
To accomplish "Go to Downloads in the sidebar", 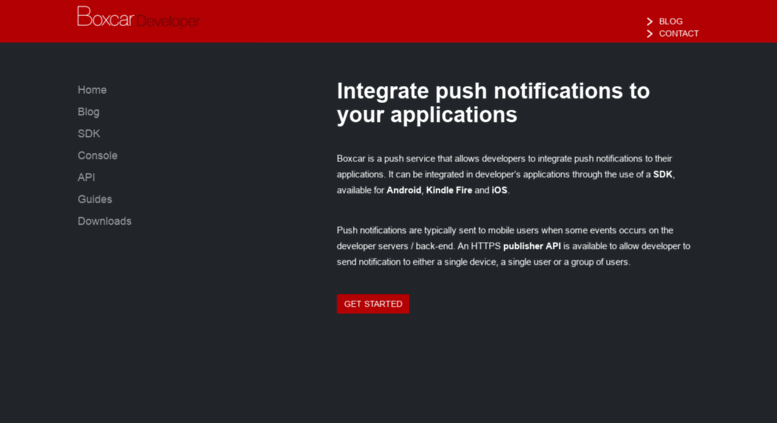I will click(x=104, y=221).
